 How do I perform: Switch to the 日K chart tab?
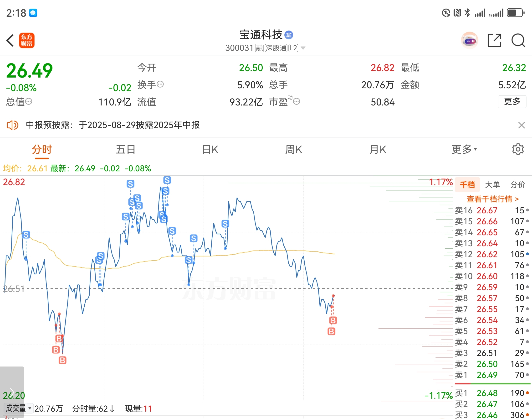click(x=210, y=149)
